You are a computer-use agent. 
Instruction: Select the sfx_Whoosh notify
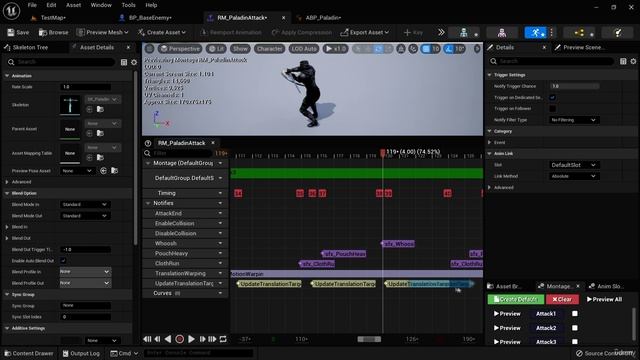coord(398,244)
